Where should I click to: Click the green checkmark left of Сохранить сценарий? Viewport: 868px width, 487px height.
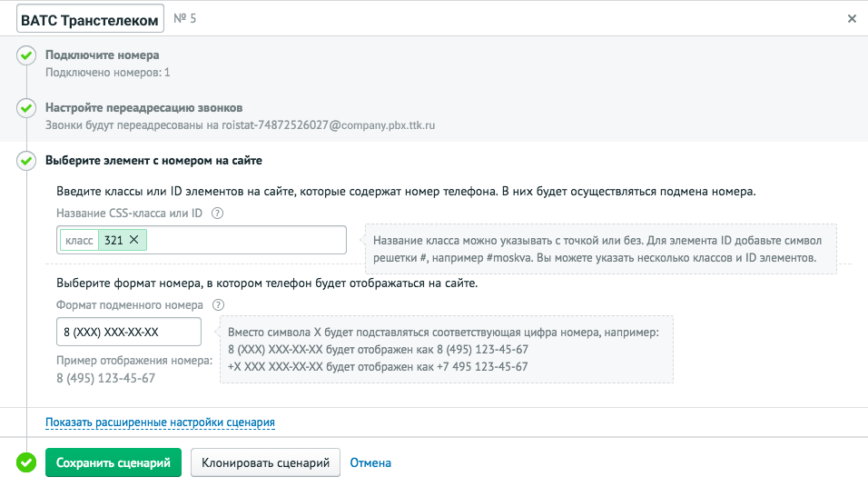tap(26, 462)
